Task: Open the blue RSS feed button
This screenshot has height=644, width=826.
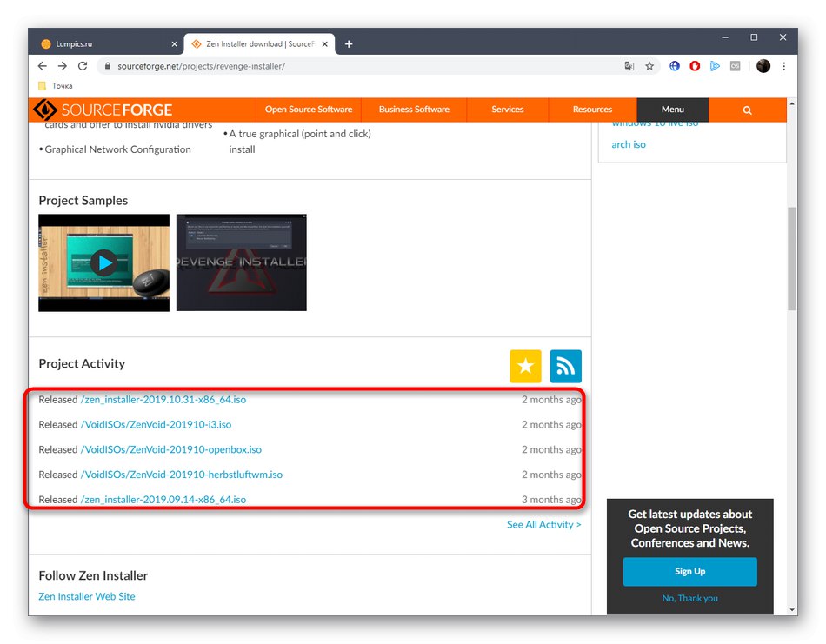Action: [x=566, y=366]
